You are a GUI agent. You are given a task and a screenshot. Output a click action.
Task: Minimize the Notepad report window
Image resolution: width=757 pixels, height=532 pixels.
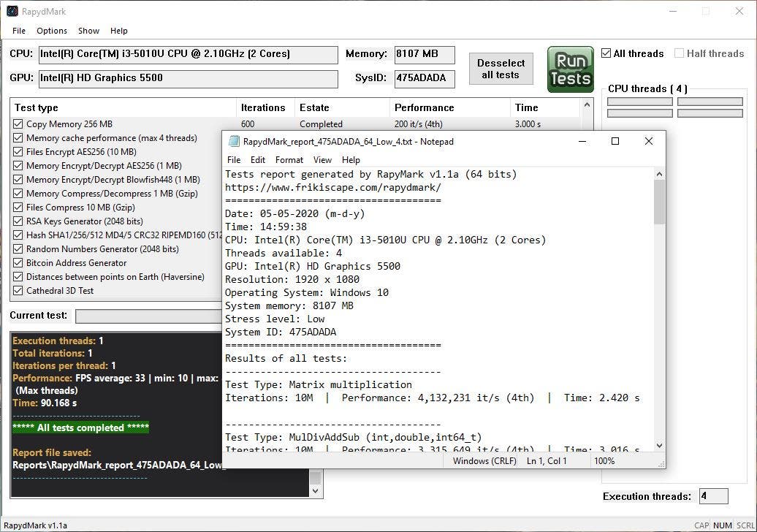point(582,142)
